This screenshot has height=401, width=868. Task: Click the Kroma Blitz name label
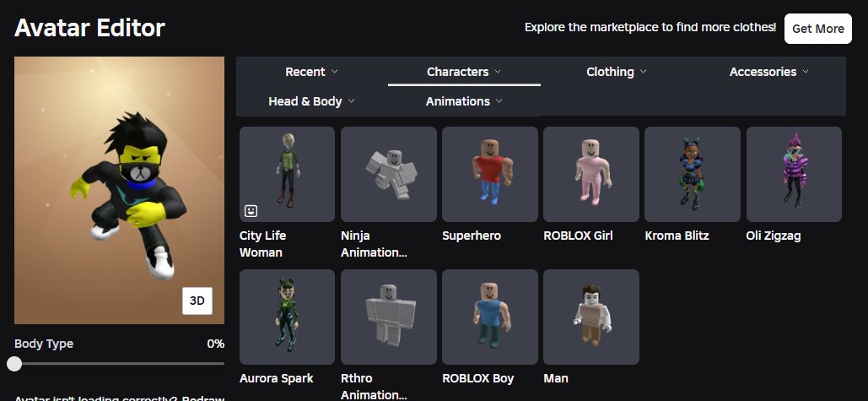[677, 236]
